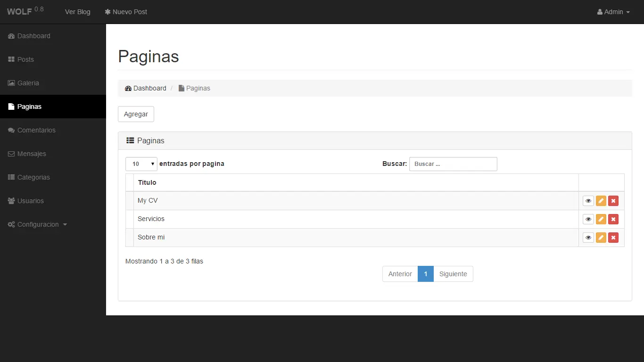Click the view eye icon for Servicios
This screenshot has height=362, width=644.
[x=588, y=219]
